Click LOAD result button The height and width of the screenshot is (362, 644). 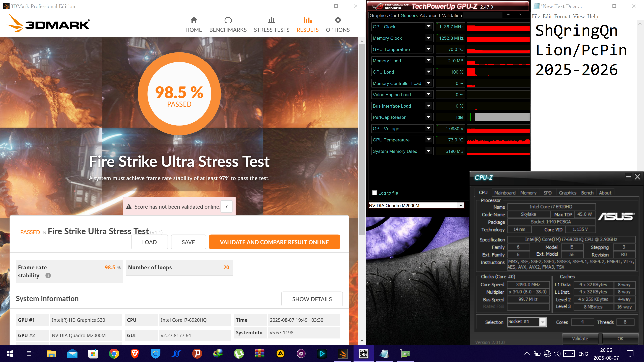point(149,242)
